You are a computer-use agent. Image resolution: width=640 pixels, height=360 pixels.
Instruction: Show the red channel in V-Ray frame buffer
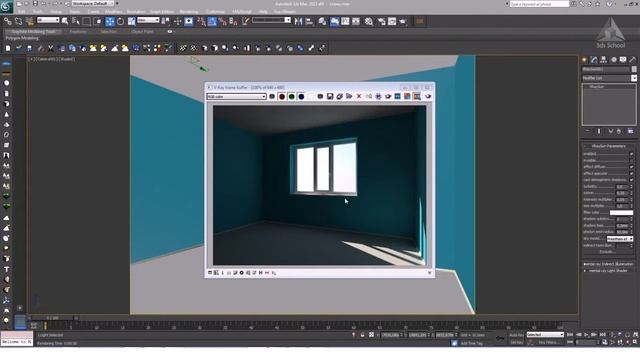pos(282,96)
